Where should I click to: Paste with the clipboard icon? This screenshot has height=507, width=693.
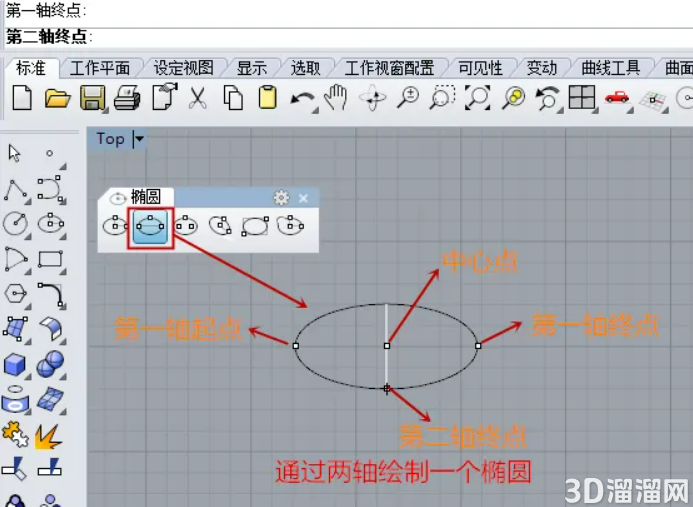[x=267, y=97]
